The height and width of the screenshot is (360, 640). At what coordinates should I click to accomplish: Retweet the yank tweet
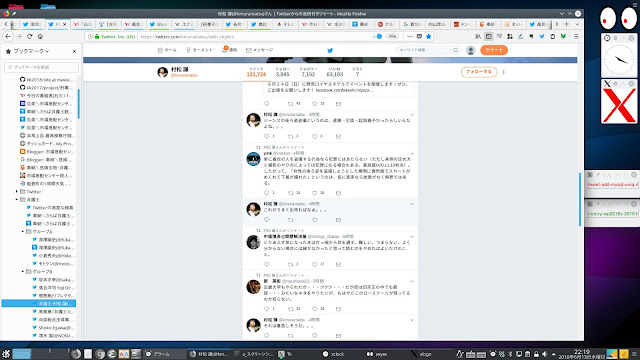click(291, 193)
